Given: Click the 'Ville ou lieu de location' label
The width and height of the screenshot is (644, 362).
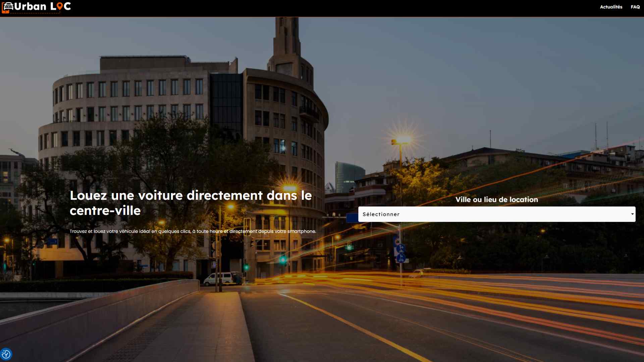Looking at the screenshot, I should (496, 199).
